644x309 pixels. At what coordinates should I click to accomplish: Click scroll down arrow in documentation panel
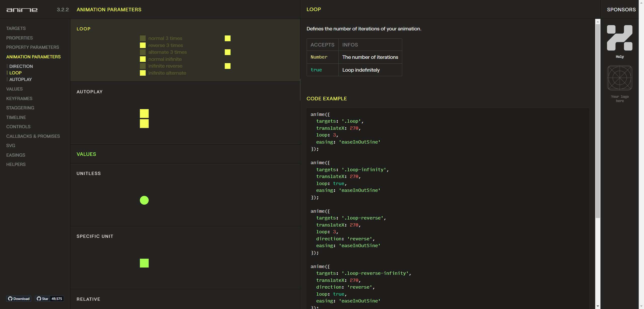coord(598,306)
